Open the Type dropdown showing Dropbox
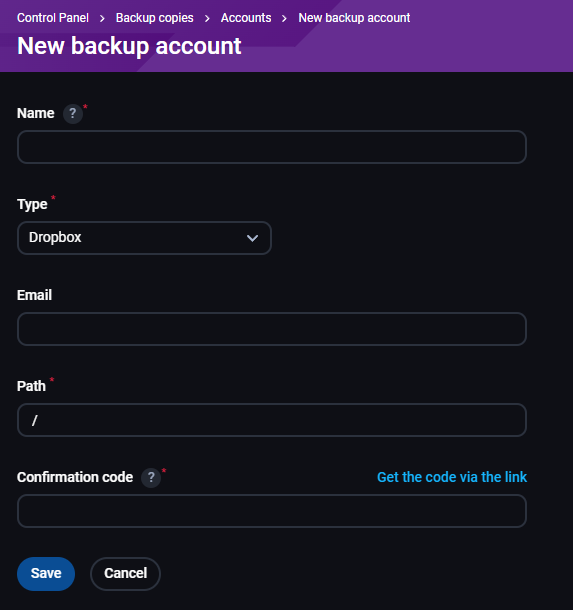The image size is (573, 610). tap(144, 238)
